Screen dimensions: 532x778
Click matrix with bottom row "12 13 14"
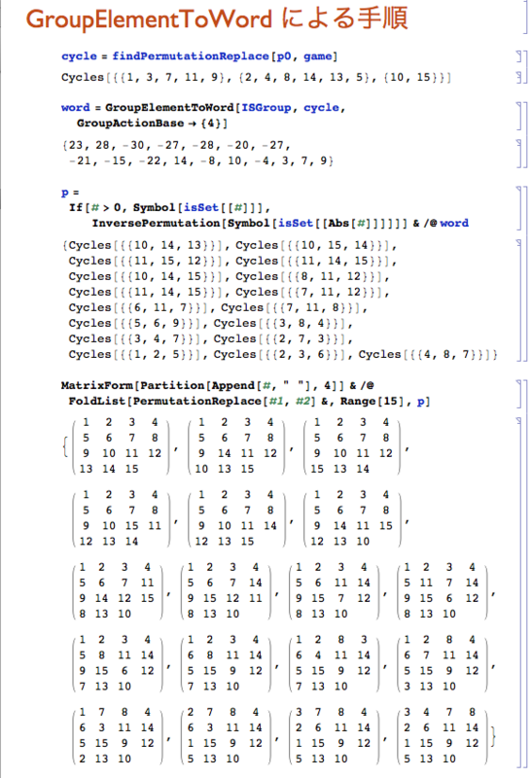click(121, 518)
